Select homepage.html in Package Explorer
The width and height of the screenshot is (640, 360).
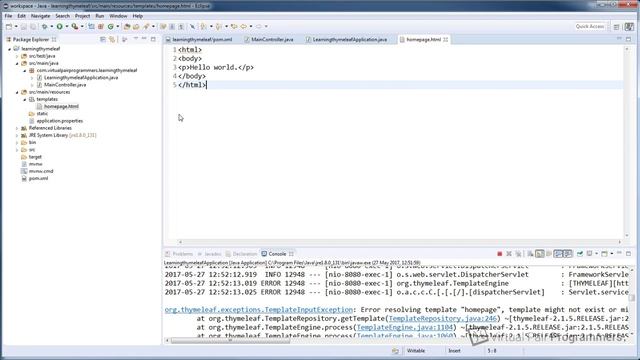(x=61, y=107)
